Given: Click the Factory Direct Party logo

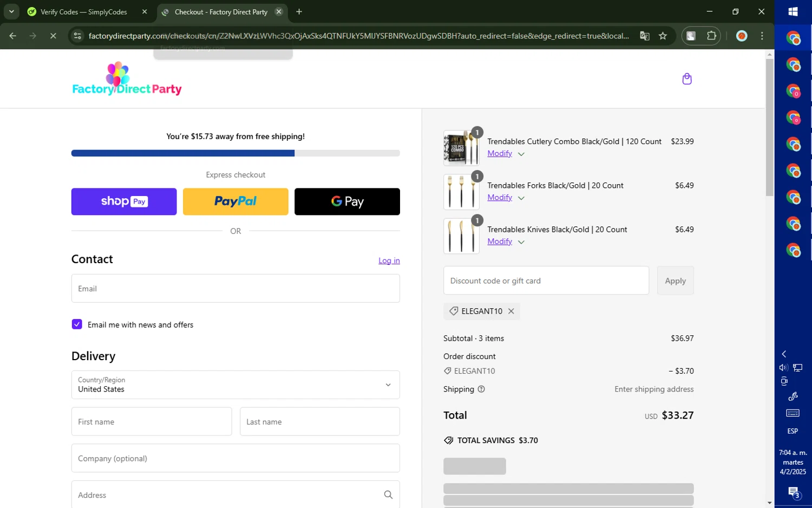Looking at the screenshot, I should click(x=127, y=79).
